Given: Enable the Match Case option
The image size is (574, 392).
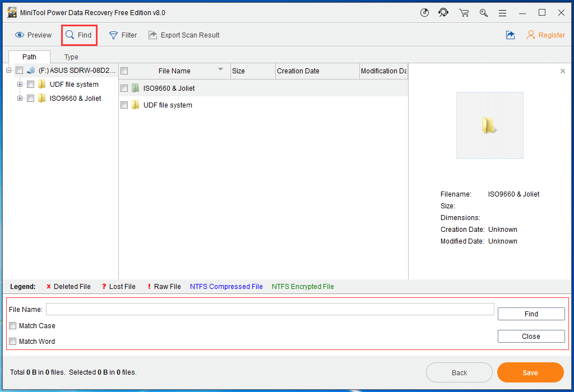Looking at the screenshot, I should coord(12,325).
